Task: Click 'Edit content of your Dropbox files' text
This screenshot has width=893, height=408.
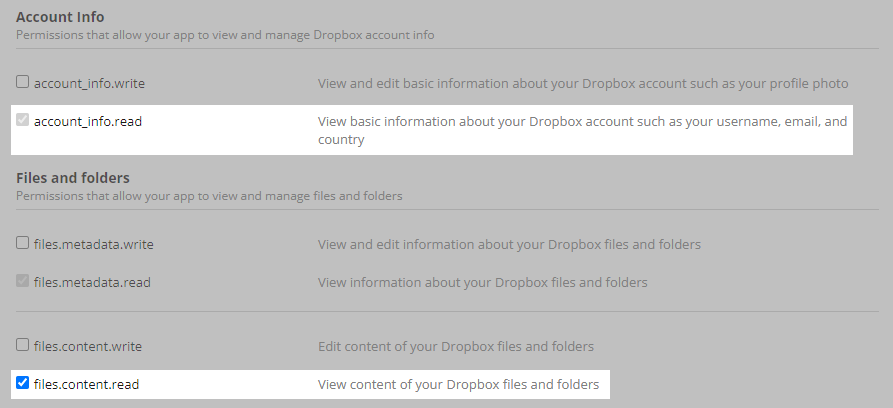Action: pos(455,347)
